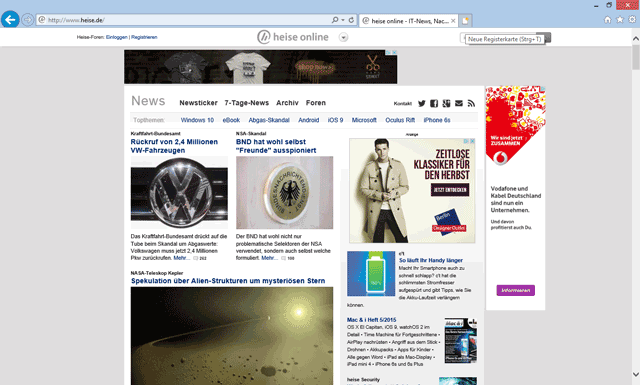Click the Kontakt link
The width and height of the screenshot is (640, 385).
pos(402,104)
